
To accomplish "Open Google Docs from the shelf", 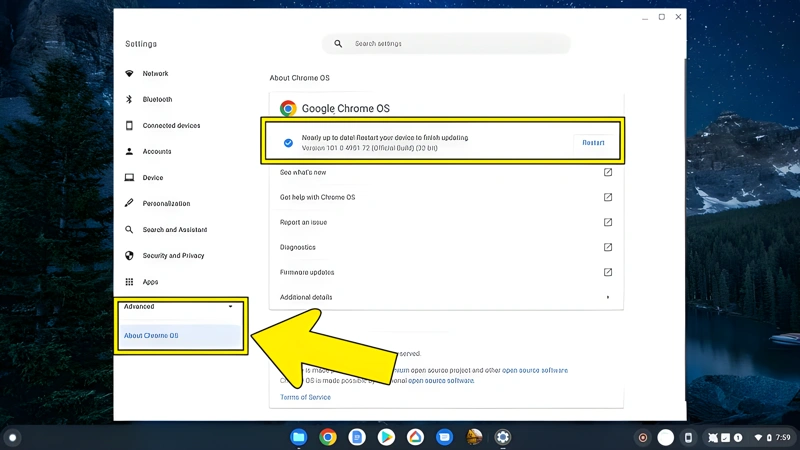I will click(x=357, y=437).
